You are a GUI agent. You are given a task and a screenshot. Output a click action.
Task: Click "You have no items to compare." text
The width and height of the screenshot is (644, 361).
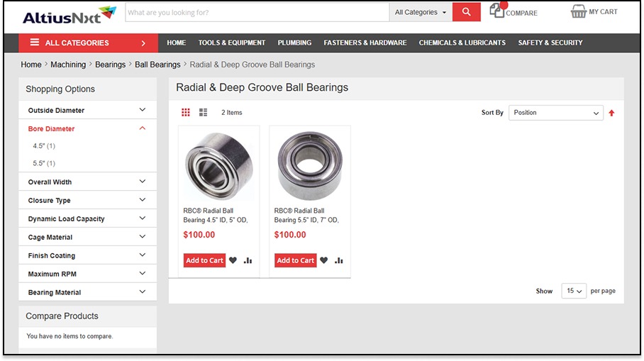coord(70,336)
